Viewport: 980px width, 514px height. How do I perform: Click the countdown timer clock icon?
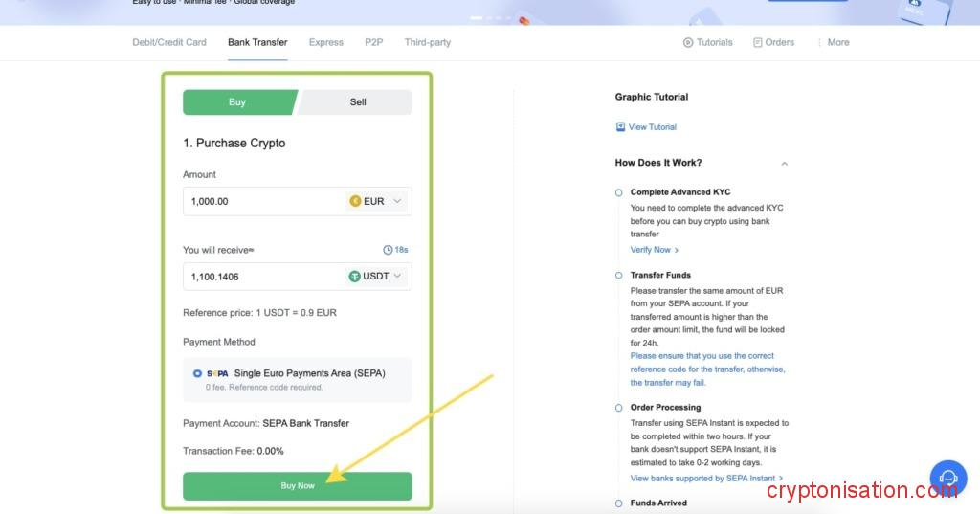tap(388, 250)
